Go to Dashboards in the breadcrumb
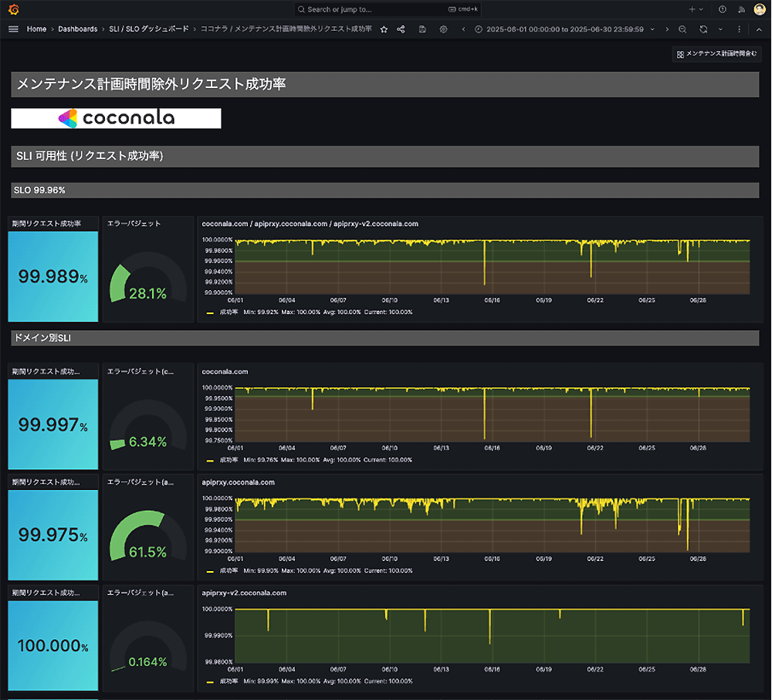The image size is (772, 700). point(77,29)
